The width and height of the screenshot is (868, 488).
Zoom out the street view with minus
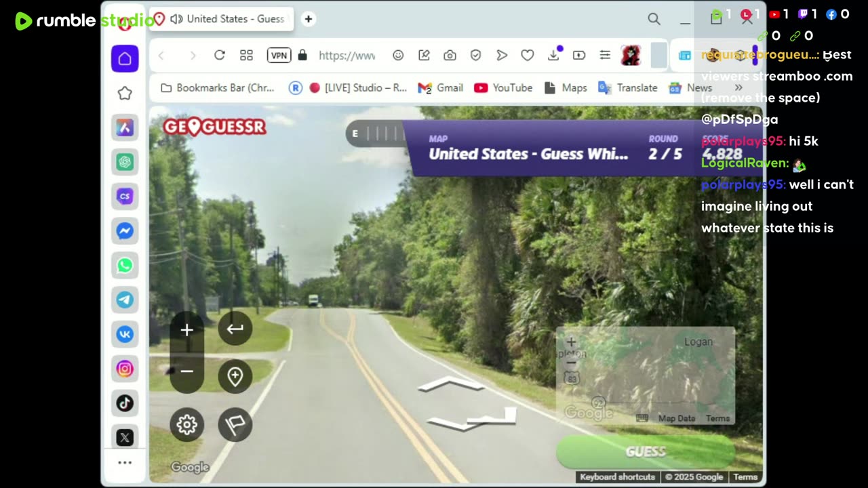click(186, 371)
